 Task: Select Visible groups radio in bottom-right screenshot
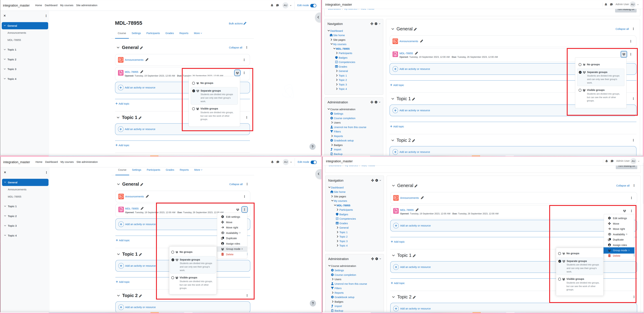click(x=560, y=279)
